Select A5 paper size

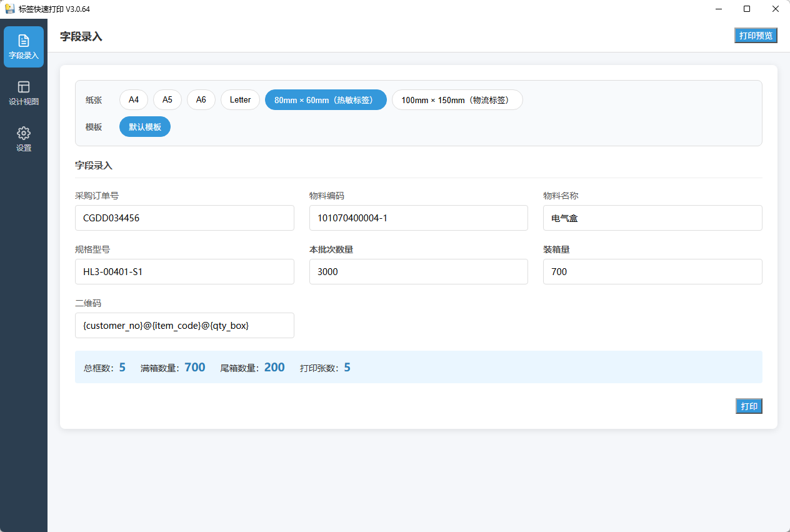click(167, 100)
